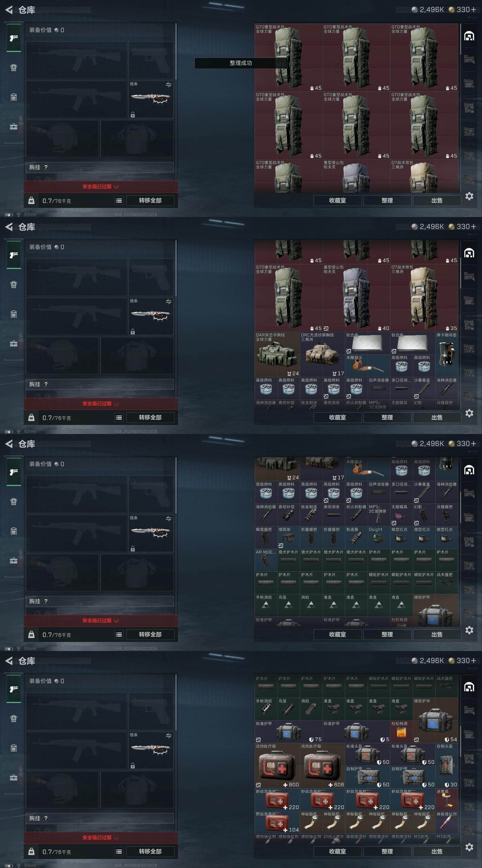
Task: Choose the 重型登山包 showing capacity 40
Action: 356,298
